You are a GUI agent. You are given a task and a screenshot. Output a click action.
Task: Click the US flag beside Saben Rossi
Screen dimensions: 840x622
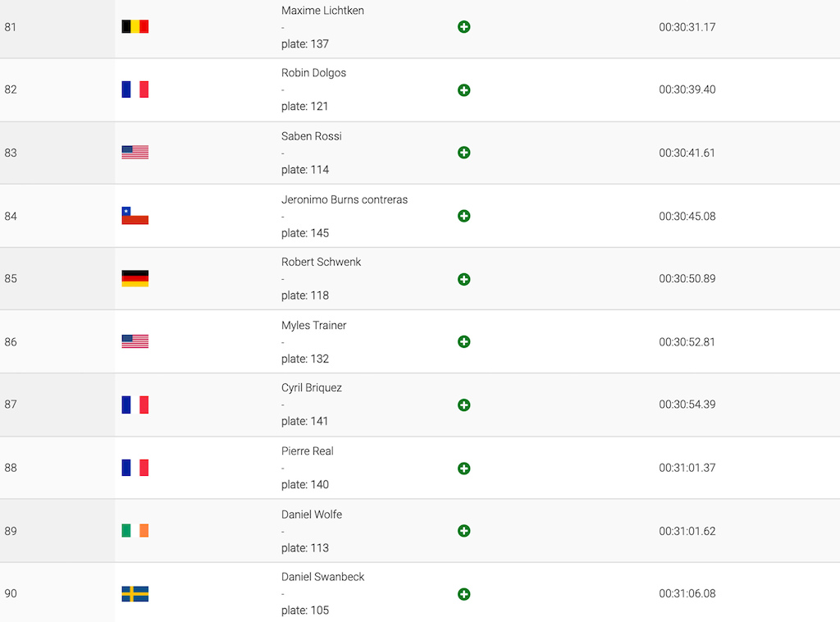coord(135,153)
